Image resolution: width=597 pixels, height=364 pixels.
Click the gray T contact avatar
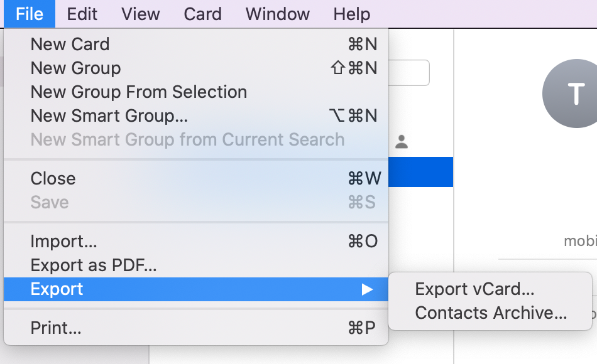[x=570, y=94]
